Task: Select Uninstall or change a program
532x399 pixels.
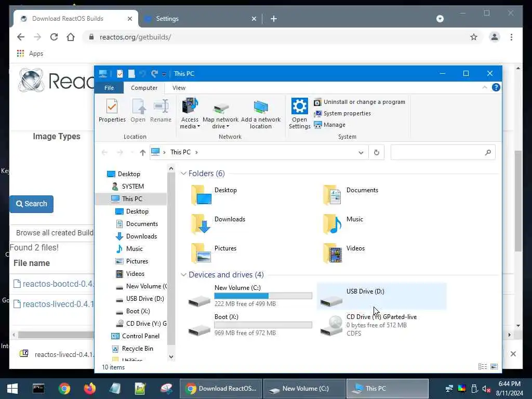Action: [x=360, y=102]
